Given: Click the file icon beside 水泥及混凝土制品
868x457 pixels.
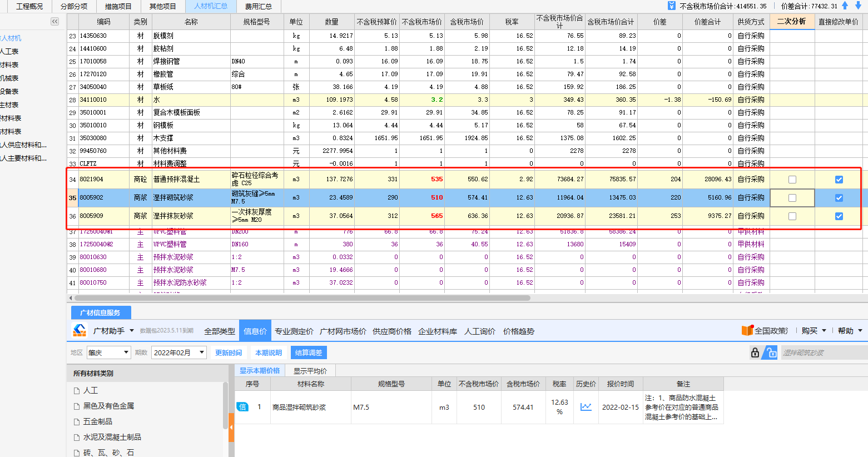Looking at the screenshot, I should (x=77, y=438).
